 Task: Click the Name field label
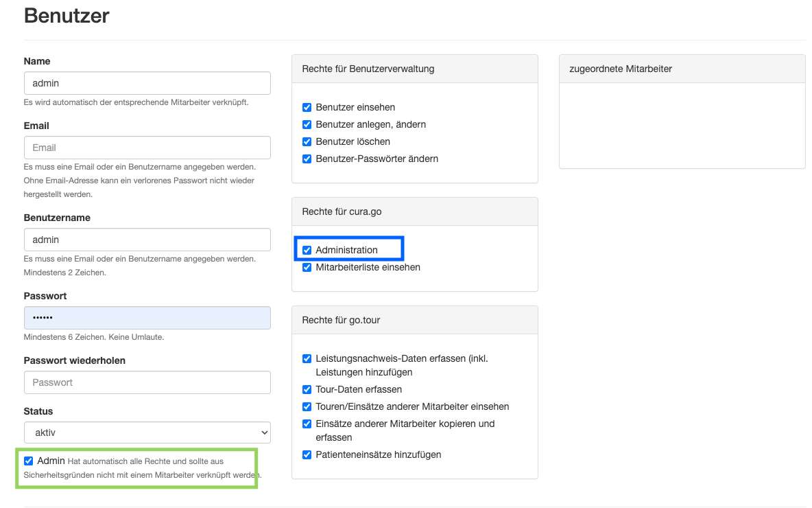pyautogui.click(x=37, y=61)
